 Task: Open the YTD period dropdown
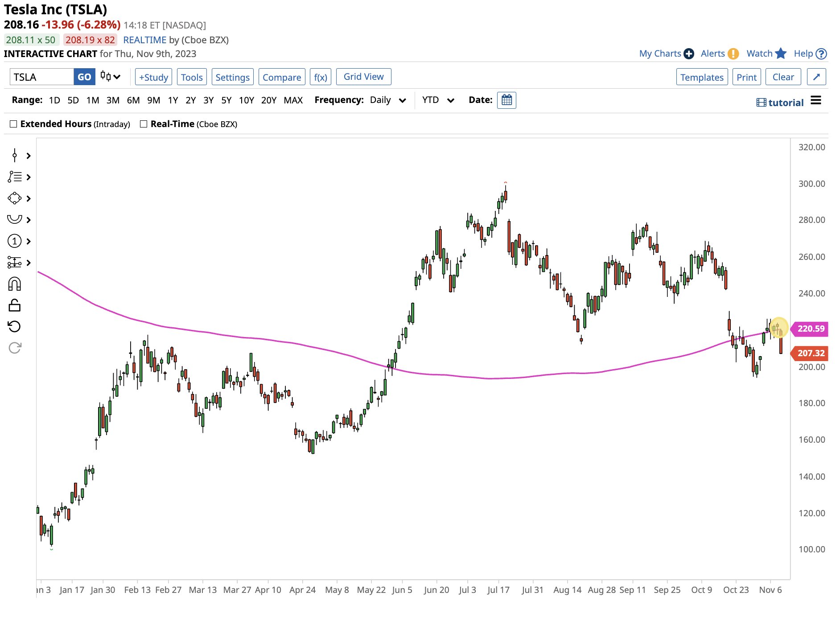click(x=438, y=100)
